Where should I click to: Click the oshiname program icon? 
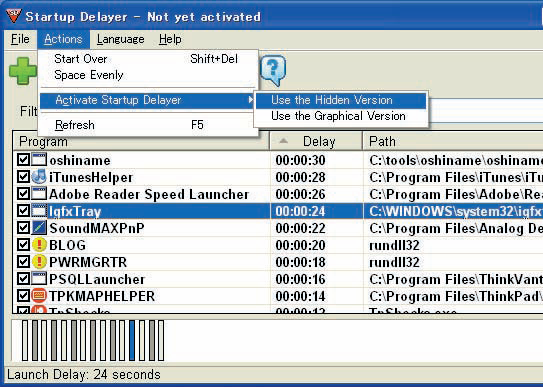pos(39,160)
